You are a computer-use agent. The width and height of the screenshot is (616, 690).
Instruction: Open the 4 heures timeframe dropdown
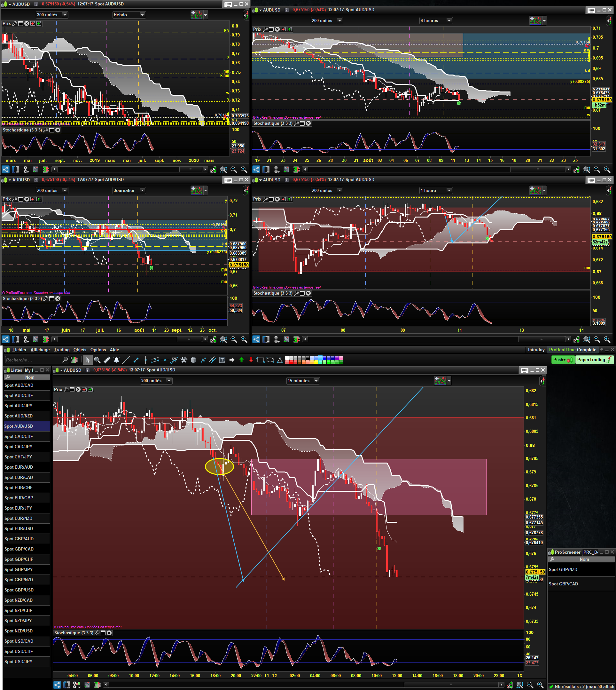coord(436,21)
